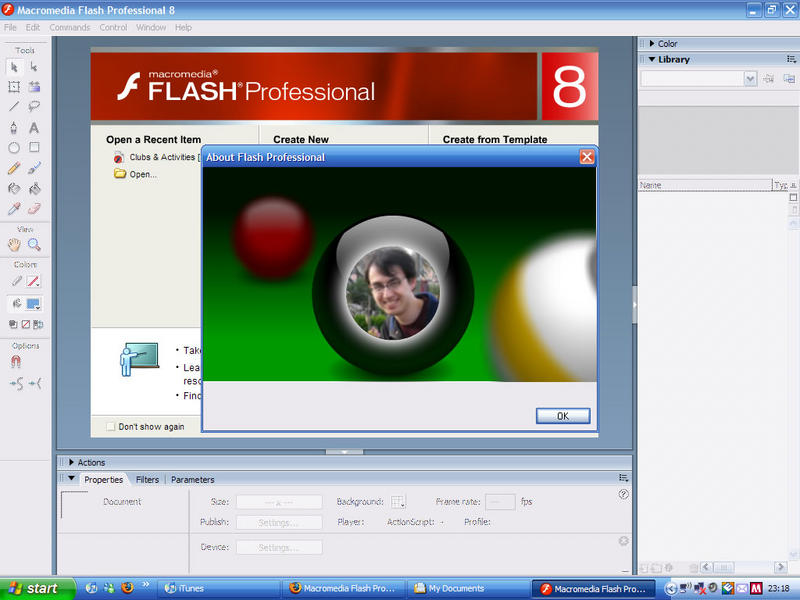Open the Help menu
800x600 pixels.
(183, 28)
